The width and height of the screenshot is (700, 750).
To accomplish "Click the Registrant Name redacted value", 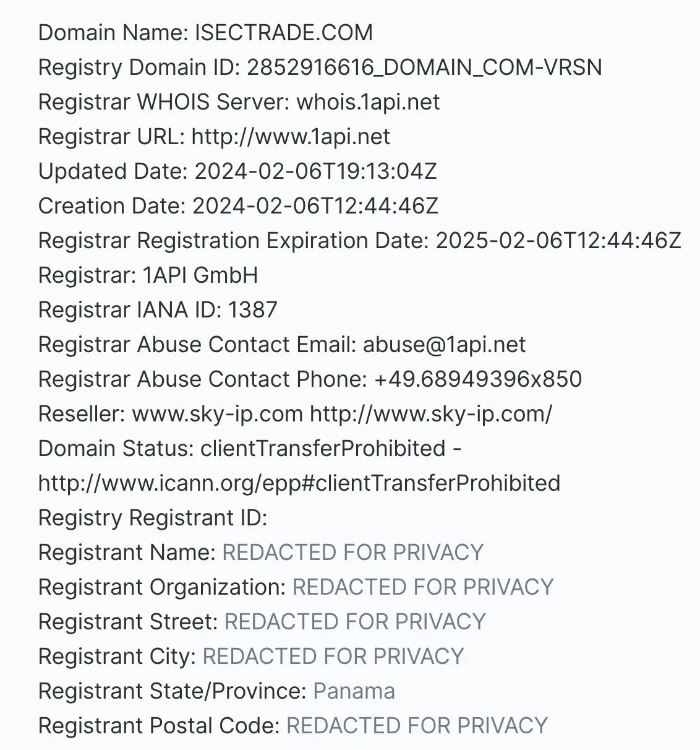I will click(353, 553).
